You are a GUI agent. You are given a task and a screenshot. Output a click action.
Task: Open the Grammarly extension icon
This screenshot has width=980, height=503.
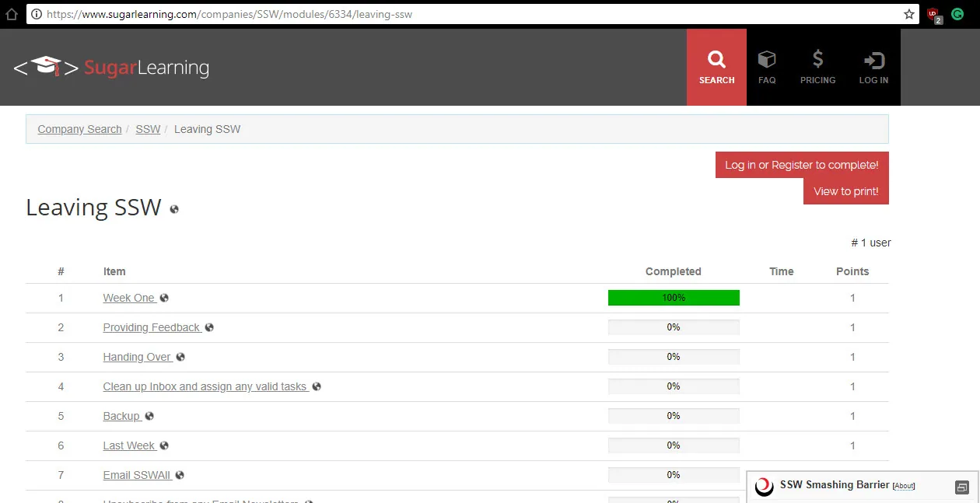(957, 14)
